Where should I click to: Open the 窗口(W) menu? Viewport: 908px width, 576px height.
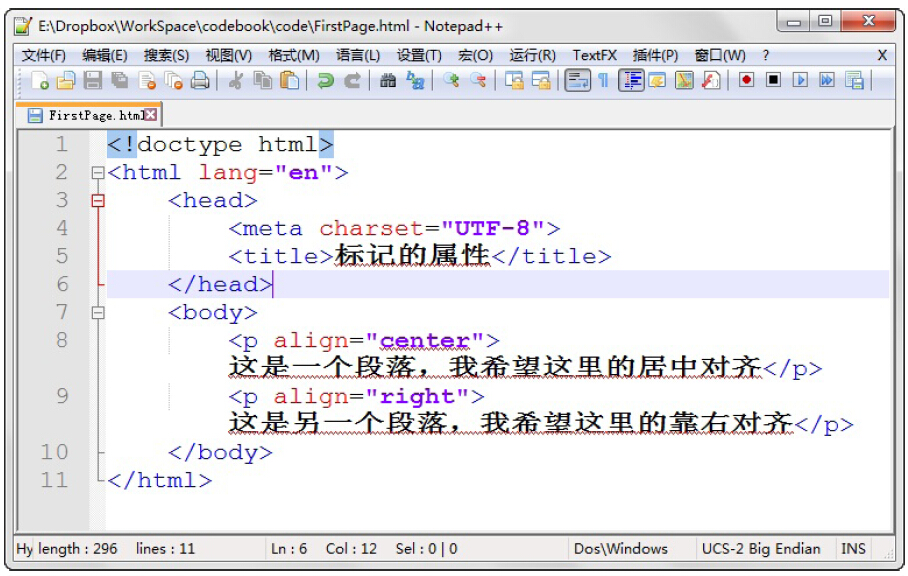tap(720, 55)
